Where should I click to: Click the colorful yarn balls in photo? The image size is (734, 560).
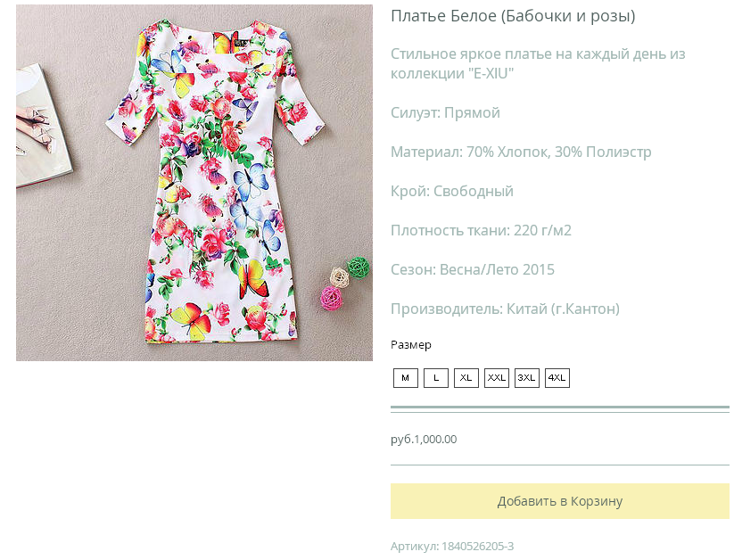343,280
